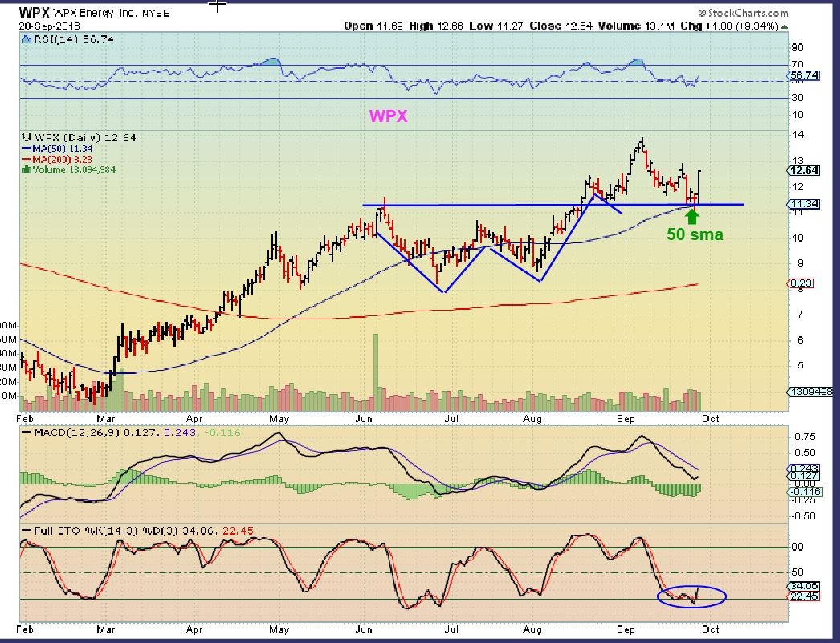
Task: Click the 12.64 last price tag on axis
Action: (804, 170)
